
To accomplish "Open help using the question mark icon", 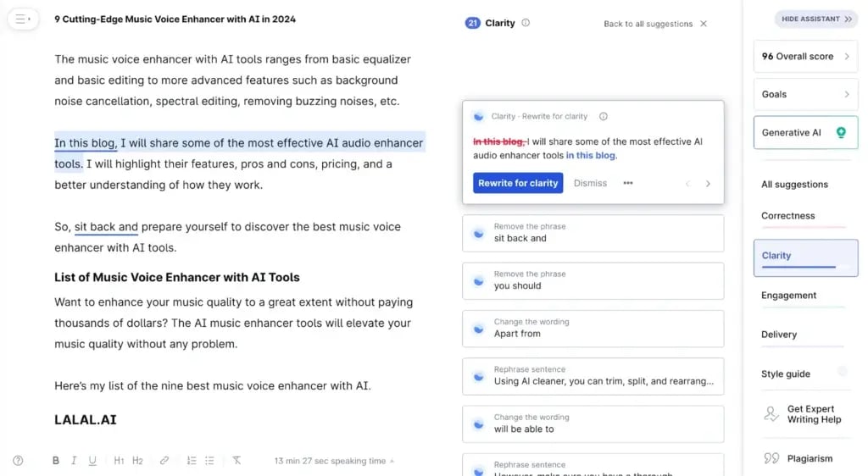I will pos(18,461).
